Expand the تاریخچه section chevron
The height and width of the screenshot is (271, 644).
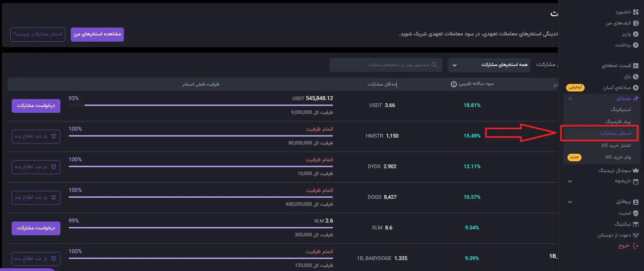click(570, 181)
